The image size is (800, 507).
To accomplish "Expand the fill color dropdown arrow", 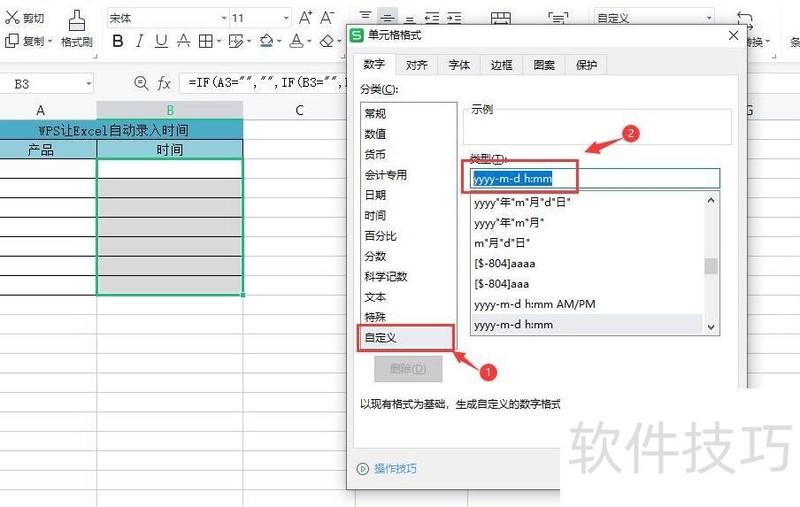I will [280, 41].
